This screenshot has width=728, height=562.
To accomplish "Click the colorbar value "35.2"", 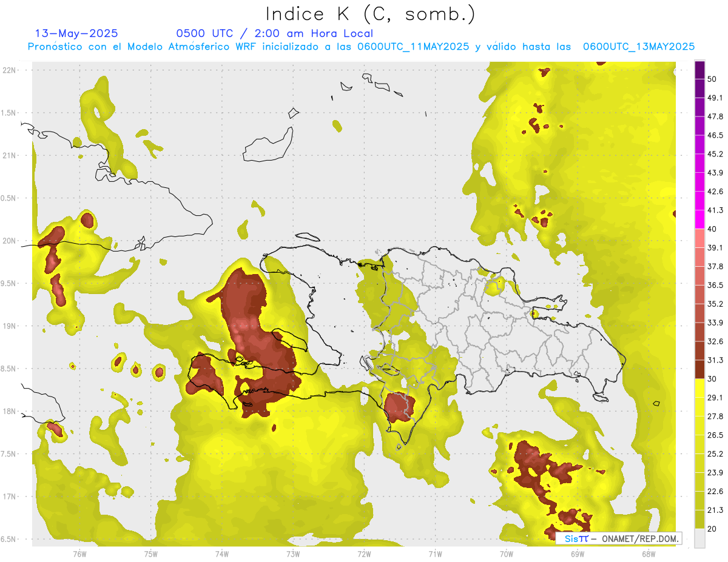I will (x=716, y=304).
